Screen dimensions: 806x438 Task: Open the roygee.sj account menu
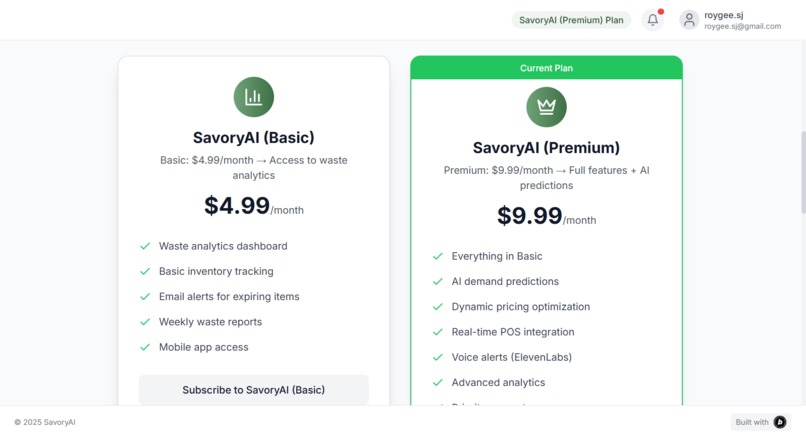click(730, 20)
